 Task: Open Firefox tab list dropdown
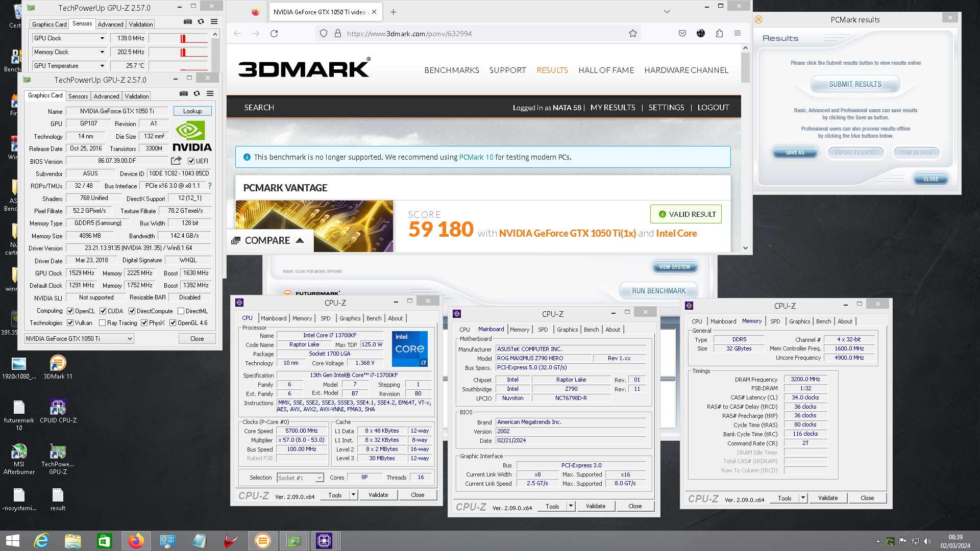667,12
